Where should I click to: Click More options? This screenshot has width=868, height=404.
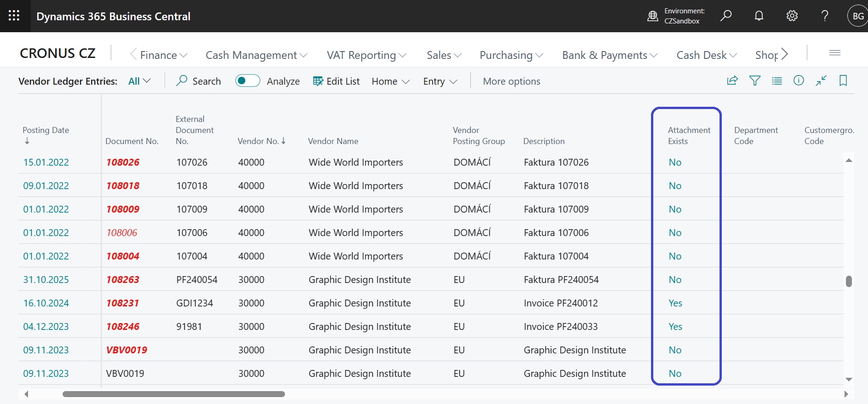[511, 81]
